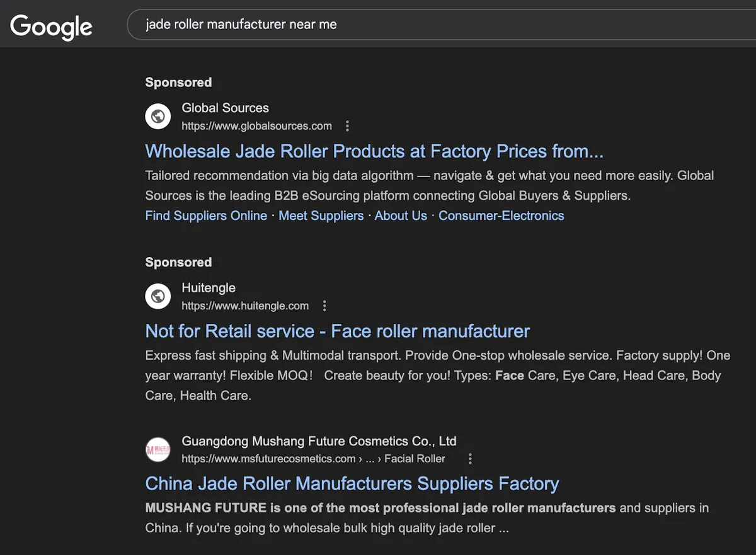
Task: Open three-dot menu beside msfuturecosmetics.com URL
Action: pos(470,459)
